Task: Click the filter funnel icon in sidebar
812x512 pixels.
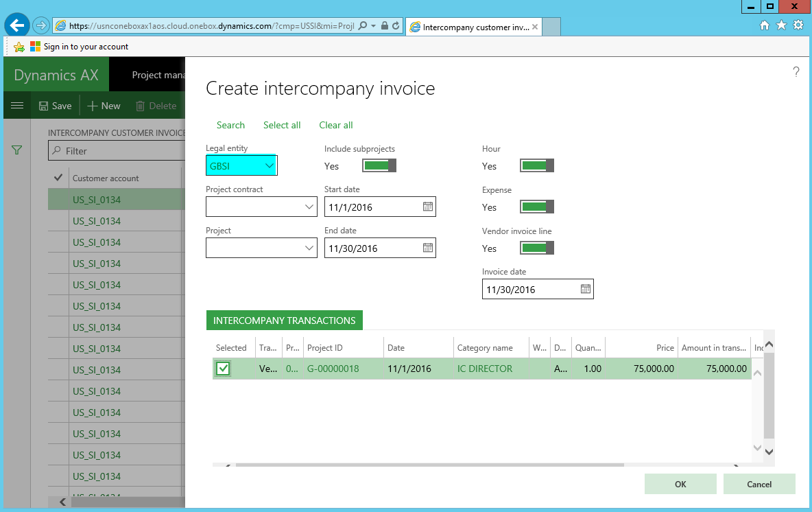Action: [x=17, y=150]
